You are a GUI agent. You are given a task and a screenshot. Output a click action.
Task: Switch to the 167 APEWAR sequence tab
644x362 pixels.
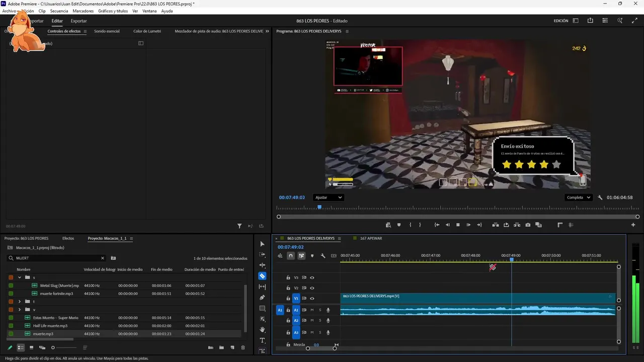(371, 238)
